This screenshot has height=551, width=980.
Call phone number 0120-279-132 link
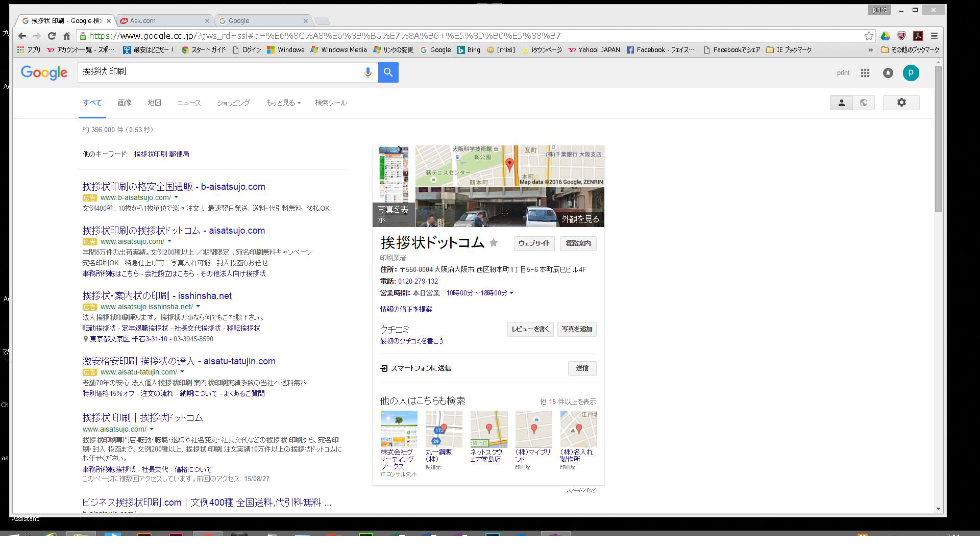418,281
